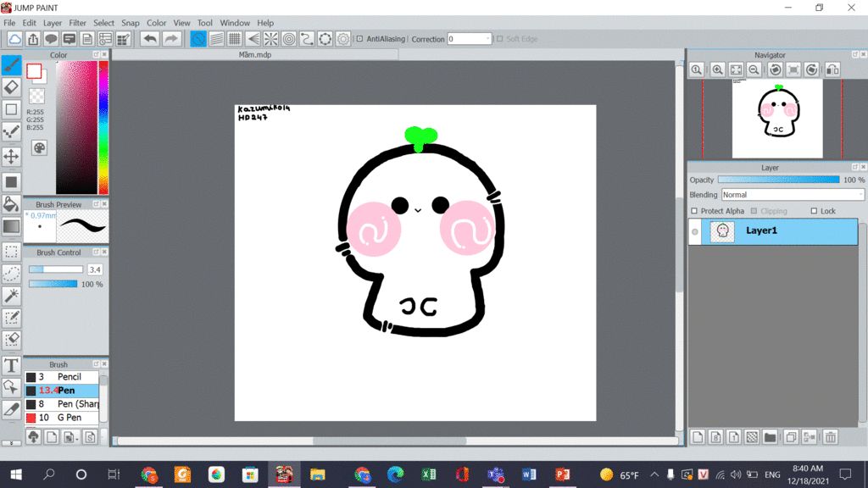Select the G Pen brush

pos(62,418)
